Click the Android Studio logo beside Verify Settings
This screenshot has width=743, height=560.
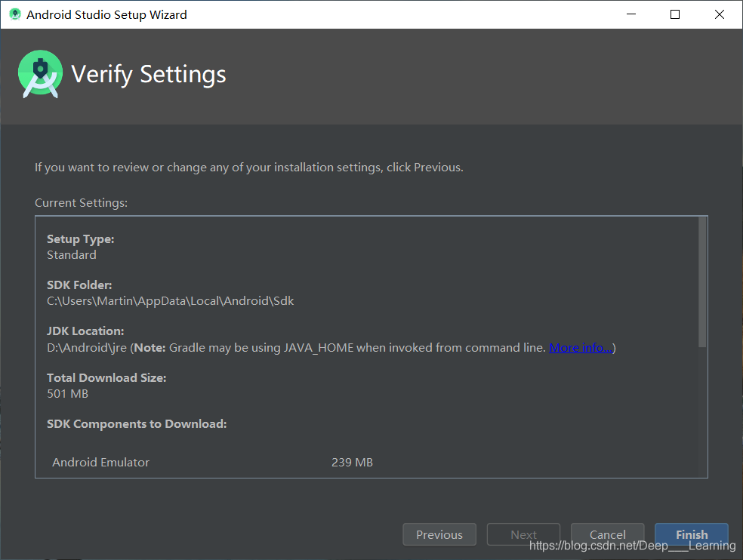[x=40, y=74]
